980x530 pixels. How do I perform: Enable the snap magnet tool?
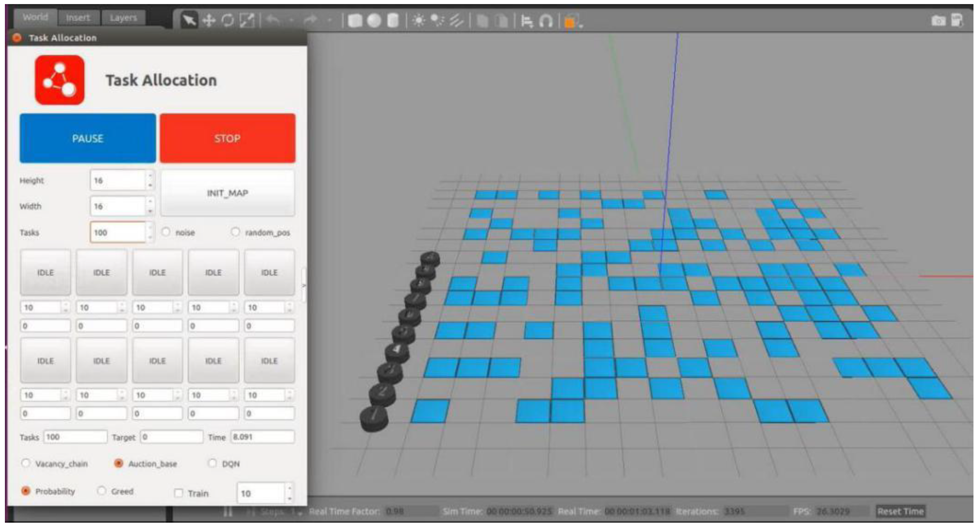pyautogui.click(x=546, y=21)
